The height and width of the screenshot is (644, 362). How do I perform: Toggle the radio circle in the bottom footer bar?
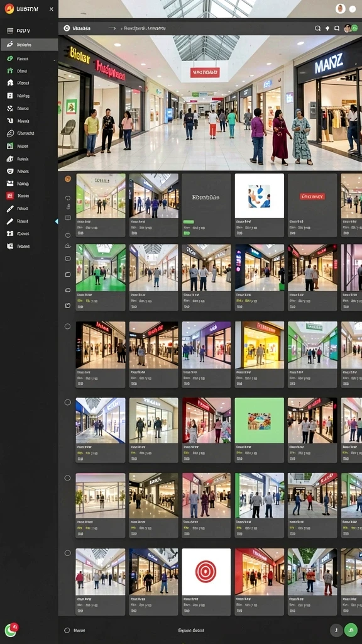coord(67,630)
